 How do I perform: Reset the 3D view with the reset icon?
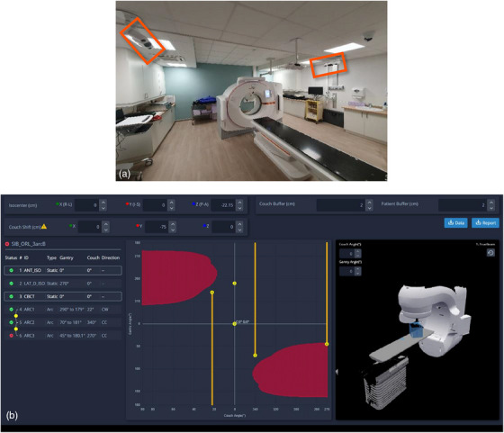point(490,253)
